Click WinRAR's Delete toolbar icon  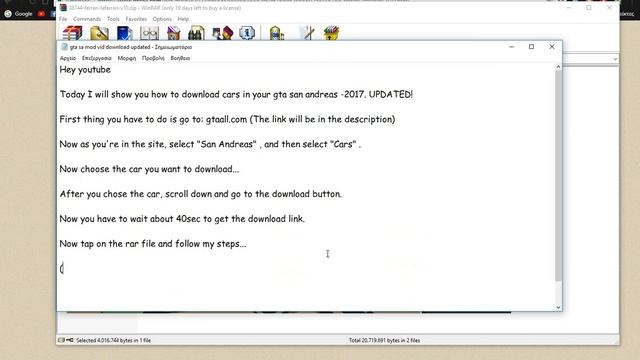click(x=173, y=33)
